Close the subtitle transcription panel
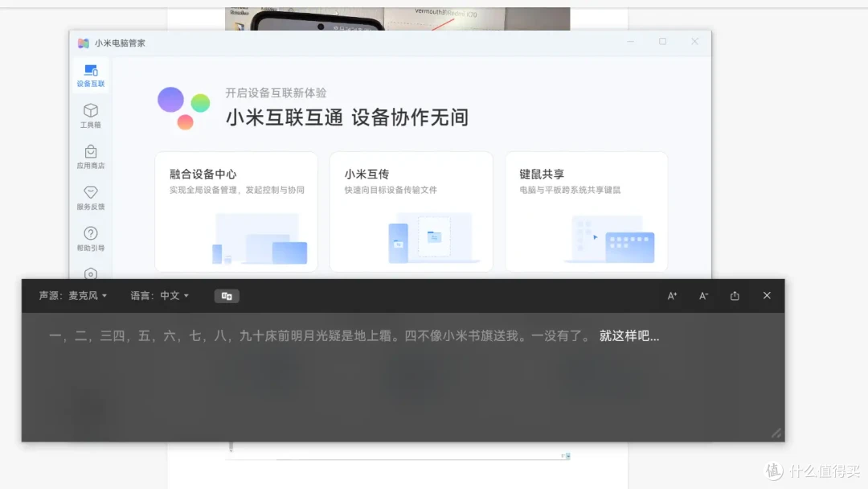The image size is (868, 489). [x=767, y=296]
